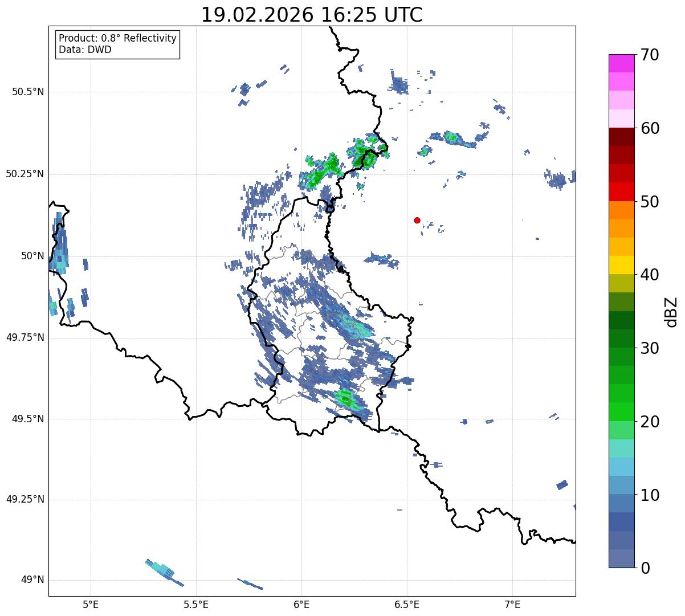Click the 50°N latitude label
The width and height of the screenshot is (685, 616).
pos(32,256)
